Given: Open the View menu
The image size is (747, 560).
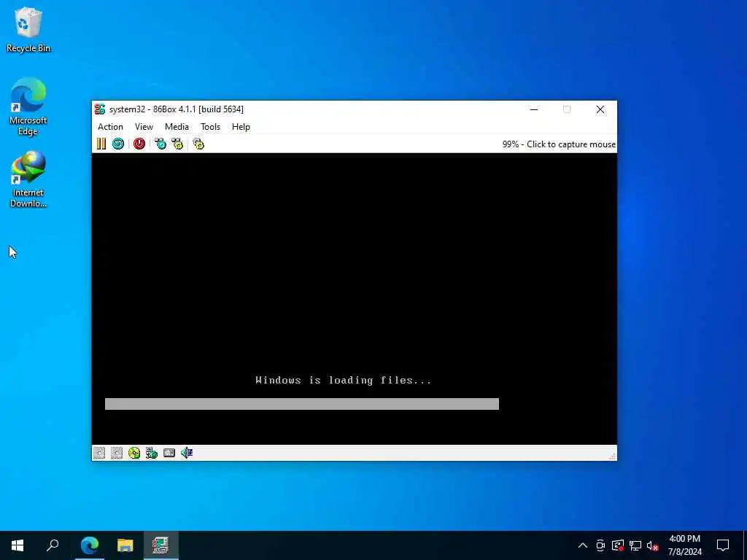Looking at the screenshot, I should (x=144, y=127).
